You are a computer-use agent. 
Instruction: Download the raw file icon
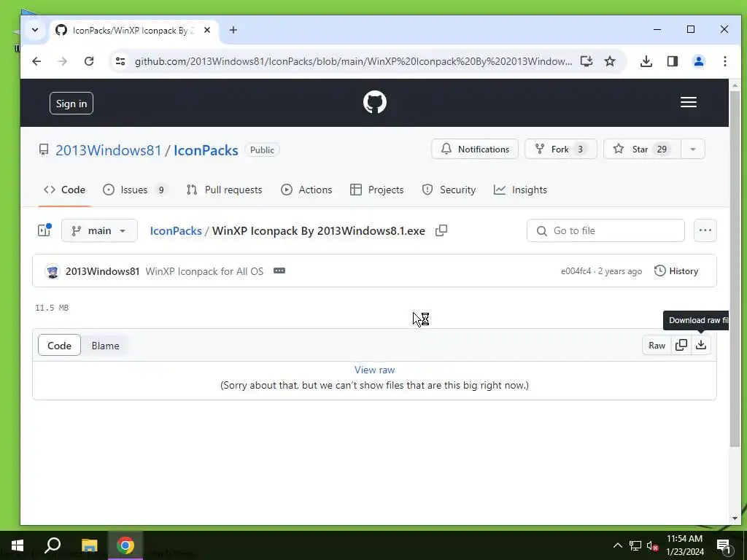[x=701, y=345]
